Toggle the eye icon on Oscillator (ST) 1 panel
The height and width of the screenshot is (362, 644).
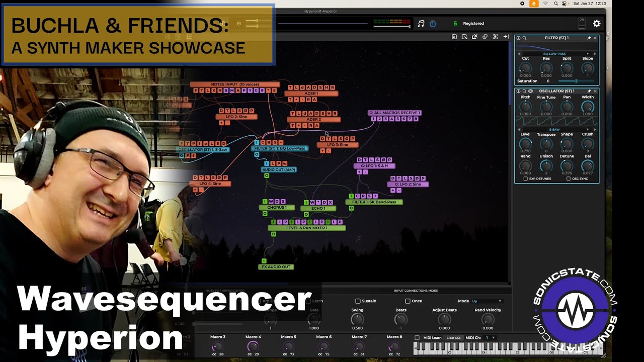point(530,92)
